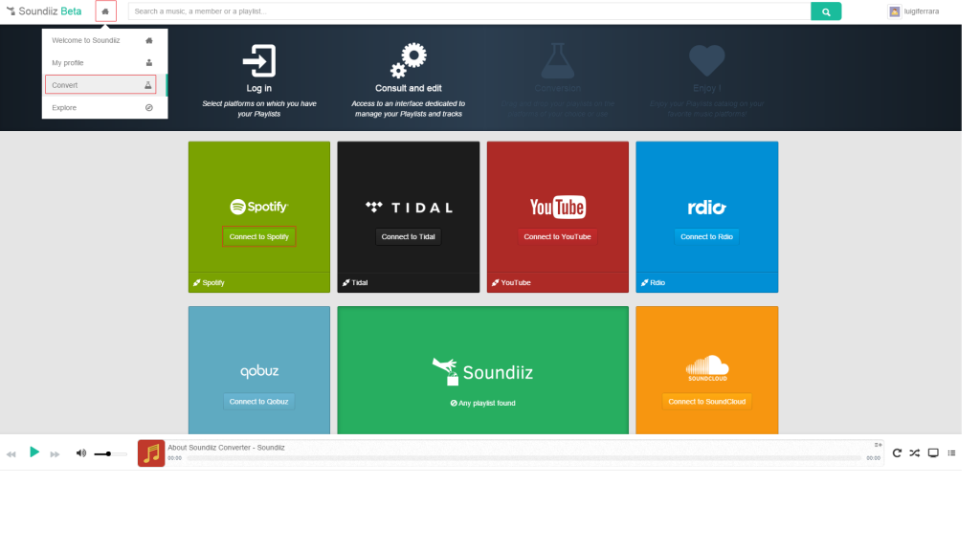Click the next track button in player

pyautogui.click(x=55, y=454)
